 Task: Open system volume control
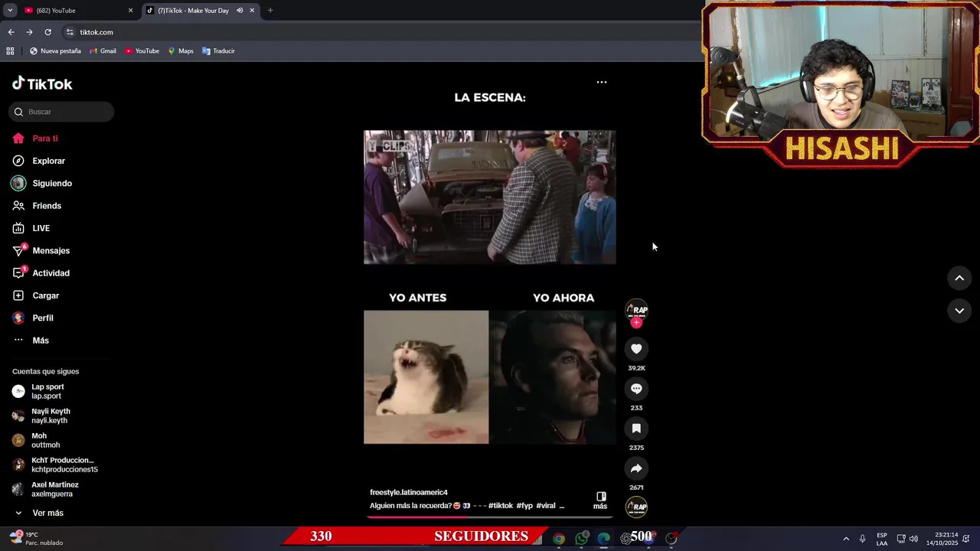pos(913,539)
